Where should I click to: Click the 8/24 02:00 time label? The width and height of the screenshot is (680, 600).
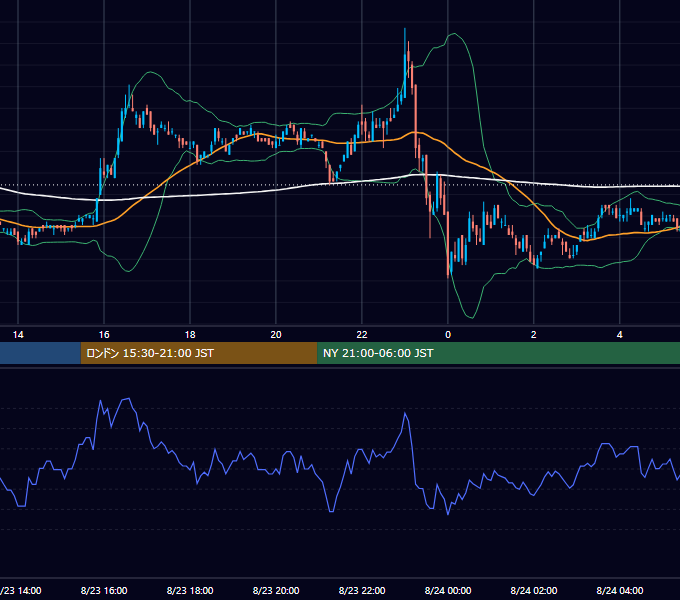coord(534,590)
